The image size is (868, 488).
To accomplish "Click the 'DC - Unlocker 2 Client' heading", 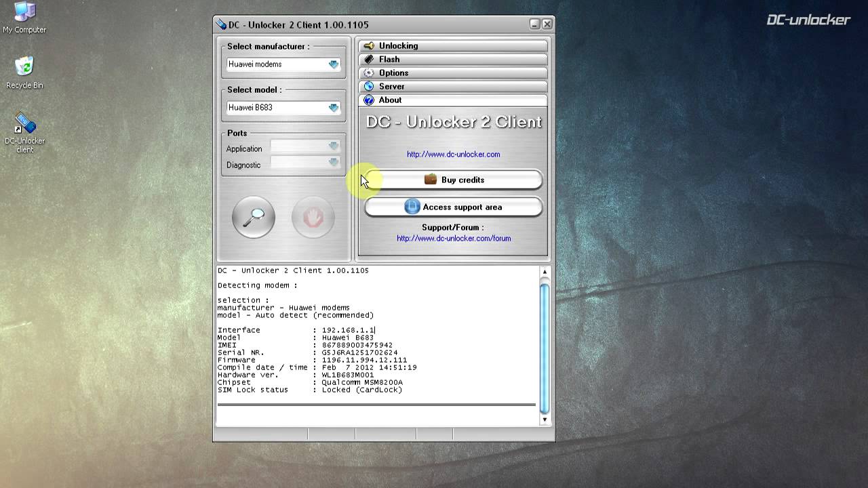I will coord(454,123).
